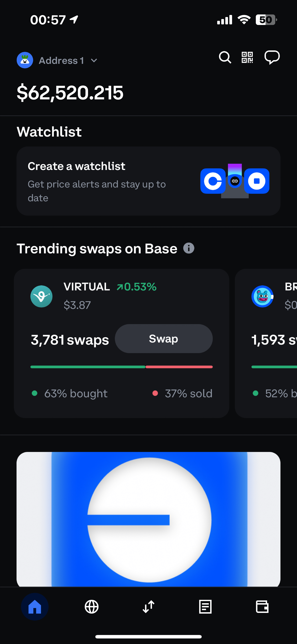Tap the Address 1 avatar icon
The height and width of the screenshot is (644, 297).
(25, 60)
